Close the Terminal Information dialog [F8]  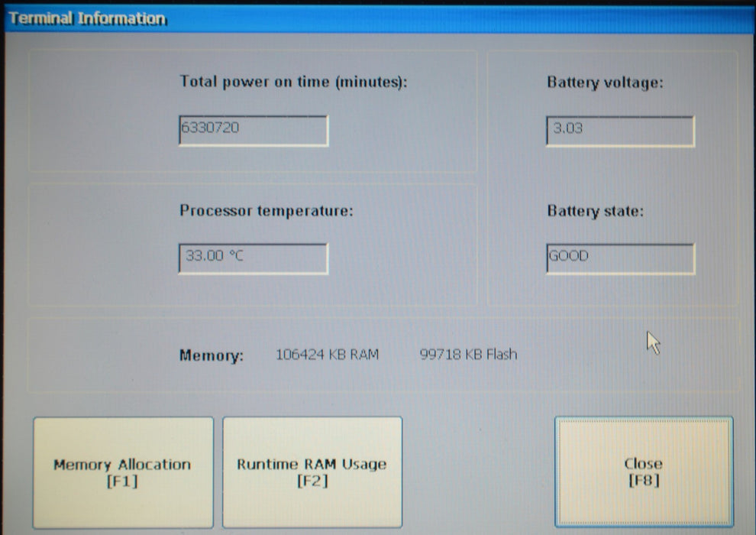[x=644, y=472]
